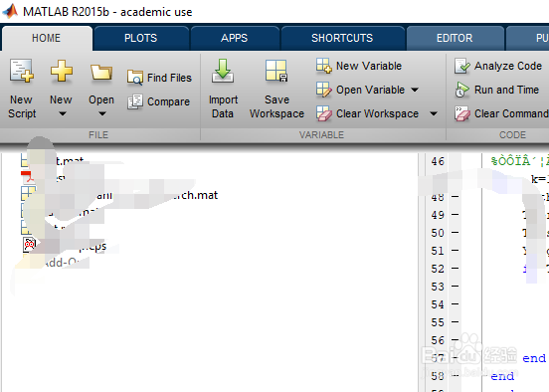The width and height of the screenshot is (549, 392).
Task: Click the New Variable label
Action: click(369, 66)
